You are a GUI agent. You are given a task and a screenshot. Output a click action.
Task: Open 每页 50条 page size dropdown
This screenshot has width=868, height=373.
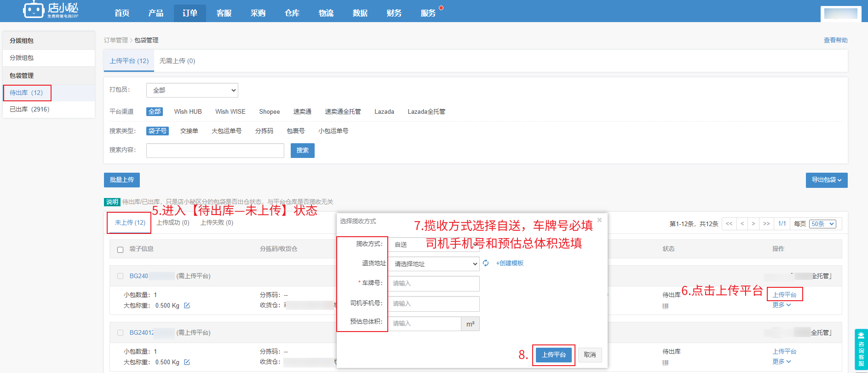[822, 224]
